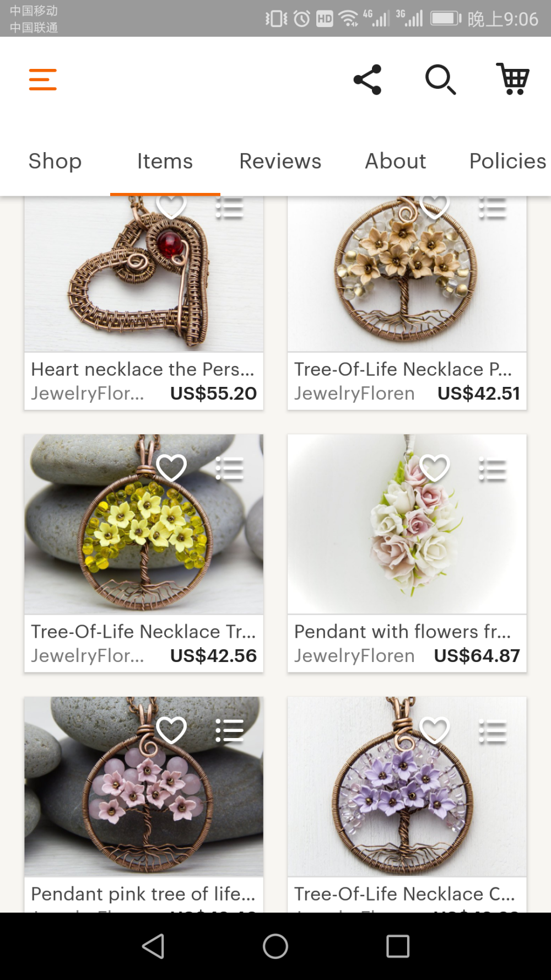The width and height of the screenshot is (551, 980).
Task: View the beige Tree-Of-Life necklace image
Action: [407, 274]
